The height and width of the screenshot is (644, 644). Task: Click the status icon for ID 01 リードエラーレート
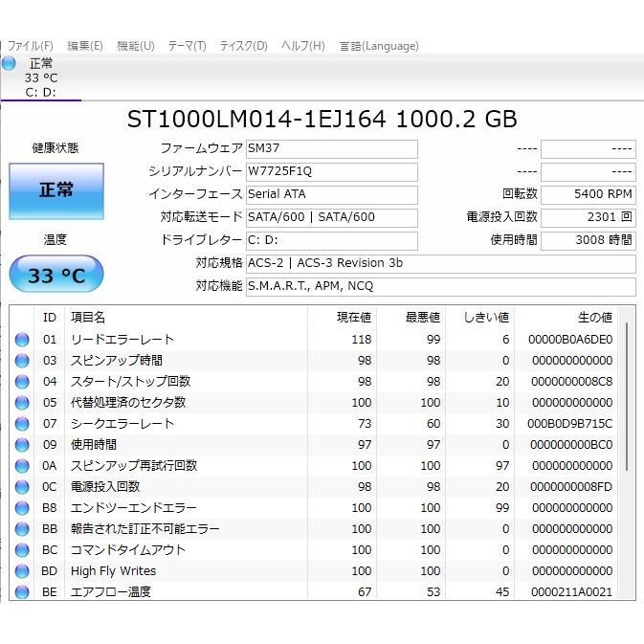point(22,340)
